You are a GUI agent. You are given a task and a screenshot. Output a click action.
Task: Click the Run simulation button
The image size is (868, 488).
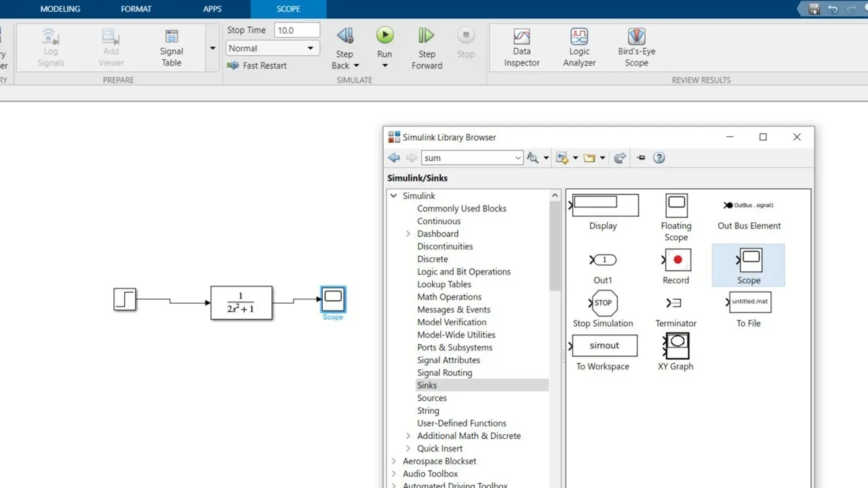click(x=384, y=35)
